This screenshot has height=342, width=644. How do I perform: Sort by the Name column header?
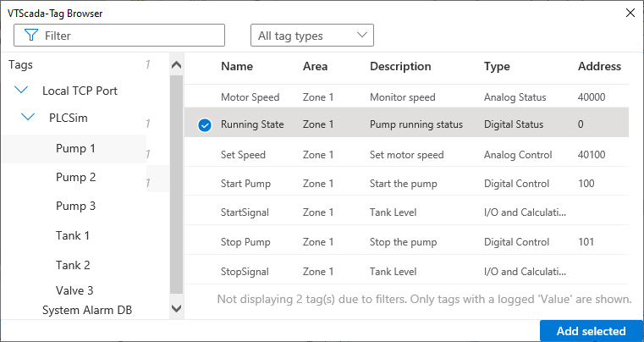coord(237,67)
